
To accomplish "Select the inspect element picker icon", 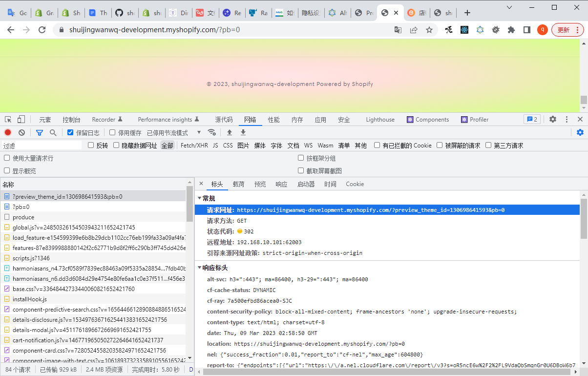I will 8,120.
